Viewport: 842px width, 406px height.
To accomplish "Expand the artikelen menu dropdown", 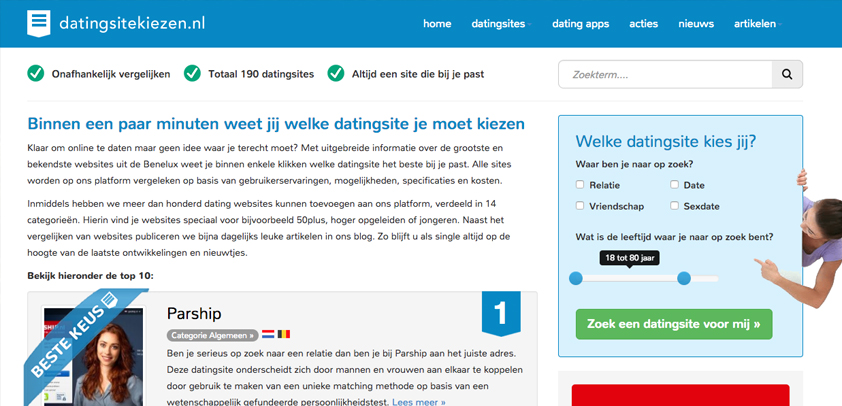I will point(758,24).
